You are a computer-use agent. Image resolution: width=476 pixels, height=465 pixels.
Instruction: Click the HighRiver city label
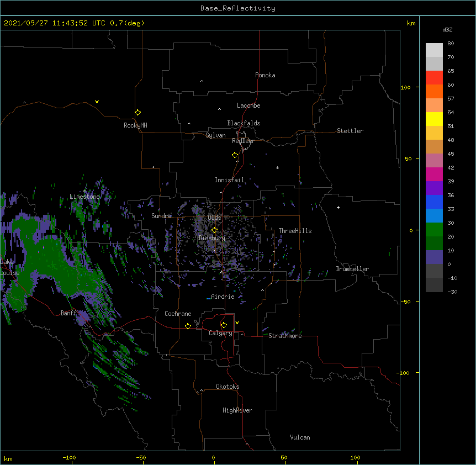click(x=237, y=410)
